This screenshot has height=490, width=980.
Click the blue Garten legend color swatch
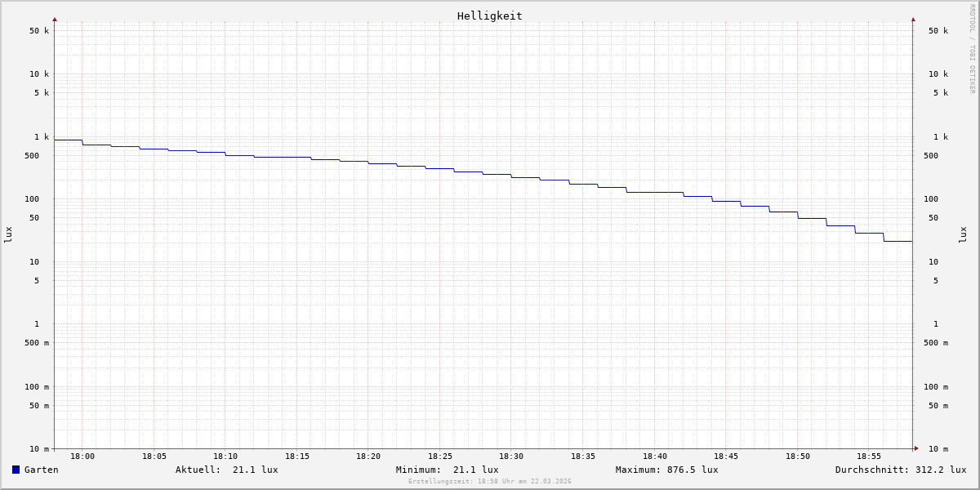coord(16,470)
